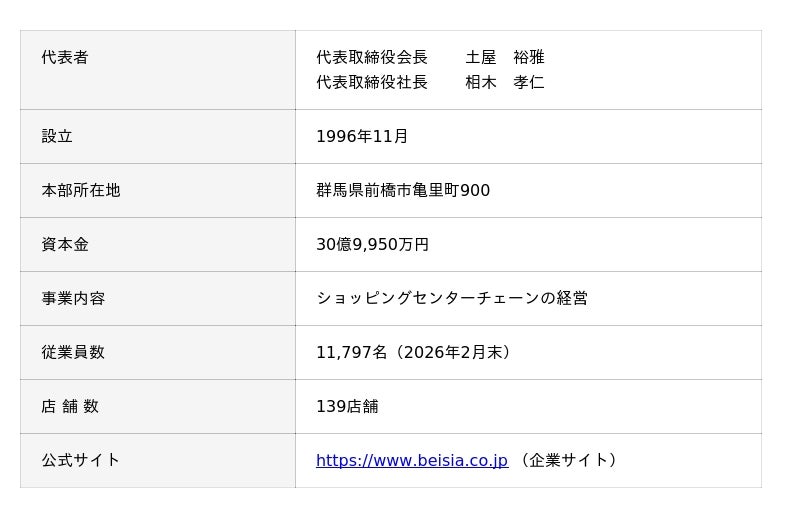
Task: Select the 従業員数 label cell
Action: pos(158,353)
